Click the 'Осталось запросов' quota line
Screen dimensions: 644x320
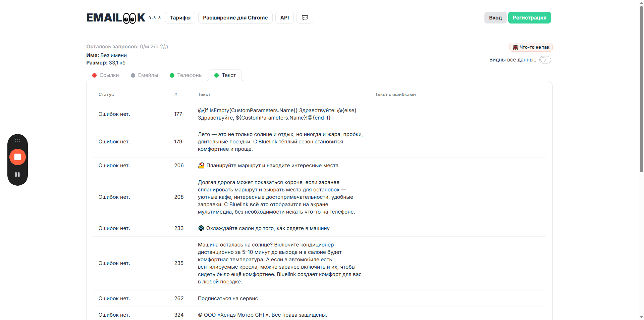click(x=127, y=47)
